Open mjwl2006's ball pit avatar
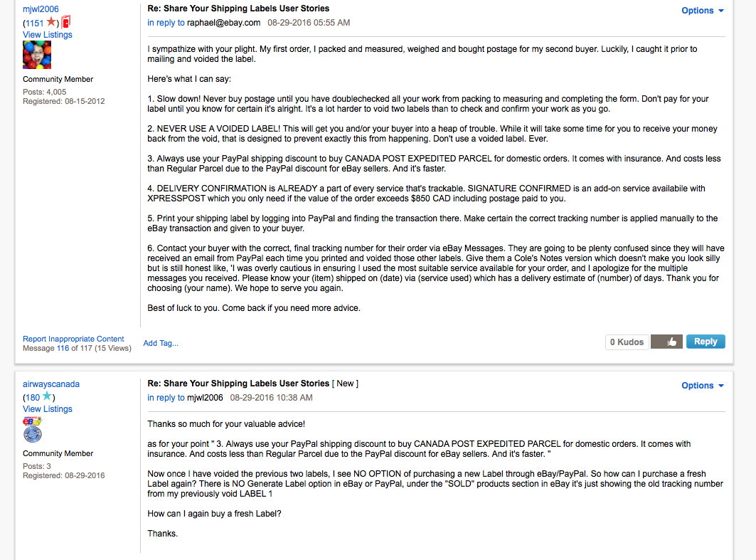Image resolution: width=756 pixels, height=560 pixels. point(37,56)
